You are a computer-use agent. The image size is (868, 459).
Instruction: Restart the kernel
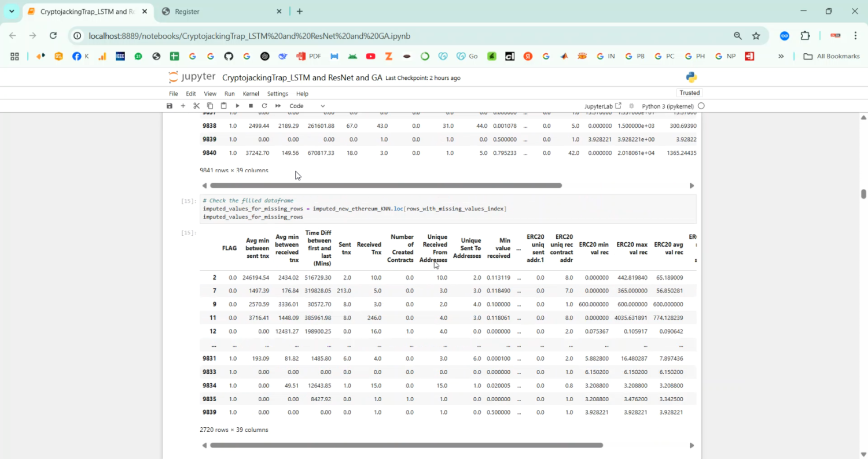click(x=264, y=106)
